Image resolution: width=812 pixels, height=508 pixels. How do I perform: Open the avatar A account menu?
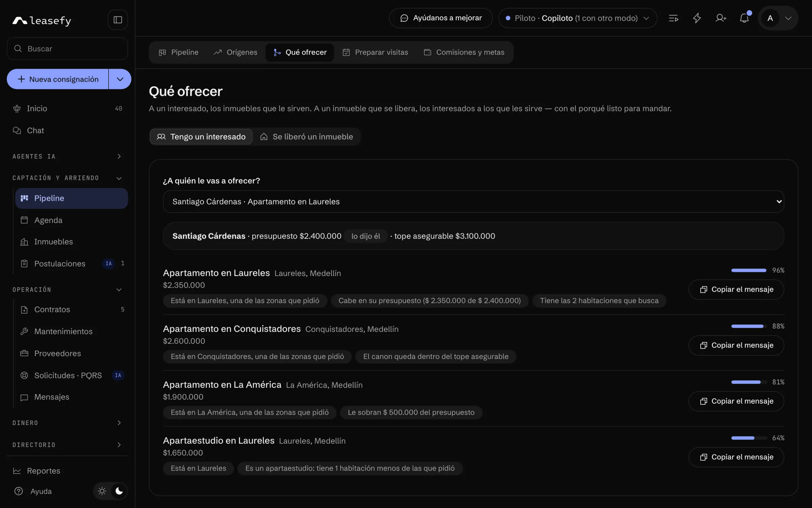click(778, 18)
